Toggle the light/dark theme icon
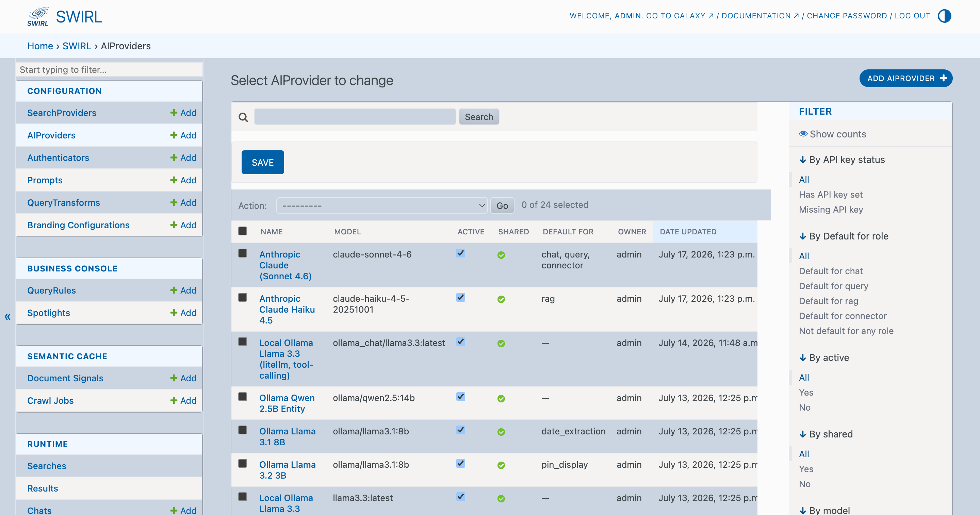The width and height of the screenshot is (980, 515). [x=944, y=16]
